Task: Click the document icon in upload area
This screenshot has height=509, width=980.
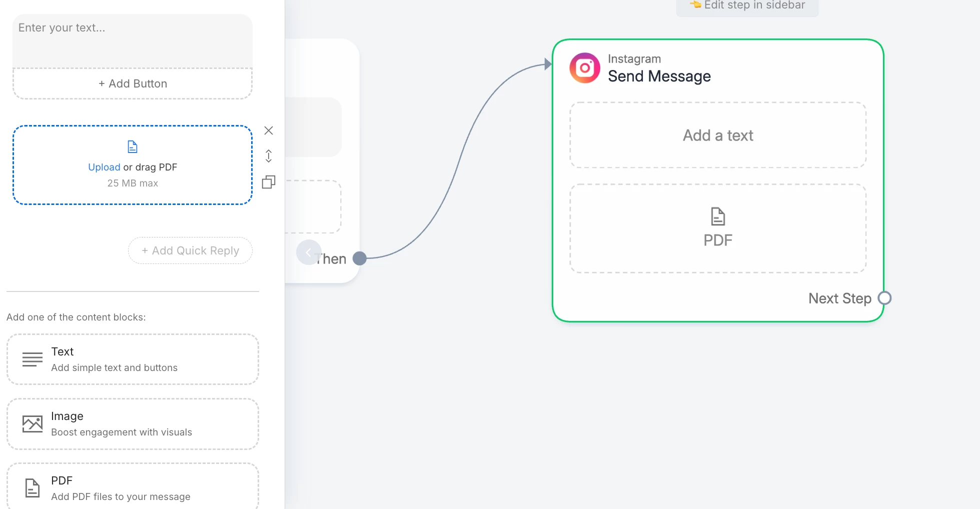Action: pyautogui.click(x=133, y=146)
